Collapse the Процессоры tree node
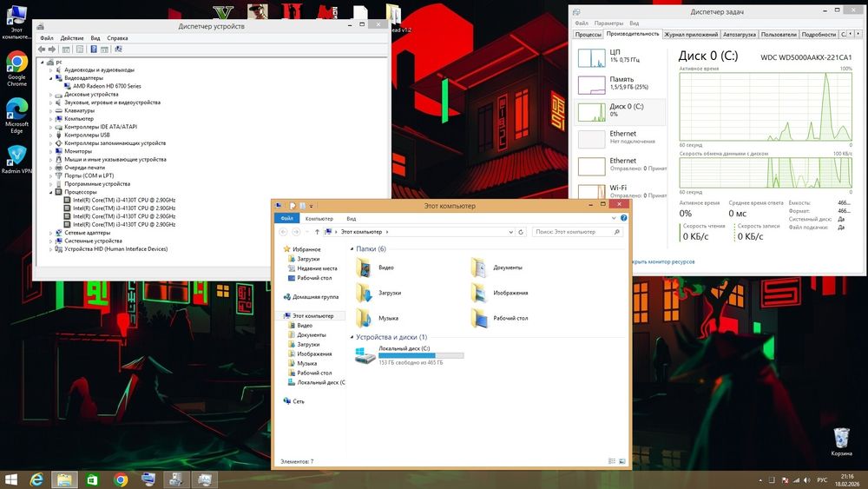The height and width of the screenshot is (489, 868). pyautogui.click(x=51, y=192)
